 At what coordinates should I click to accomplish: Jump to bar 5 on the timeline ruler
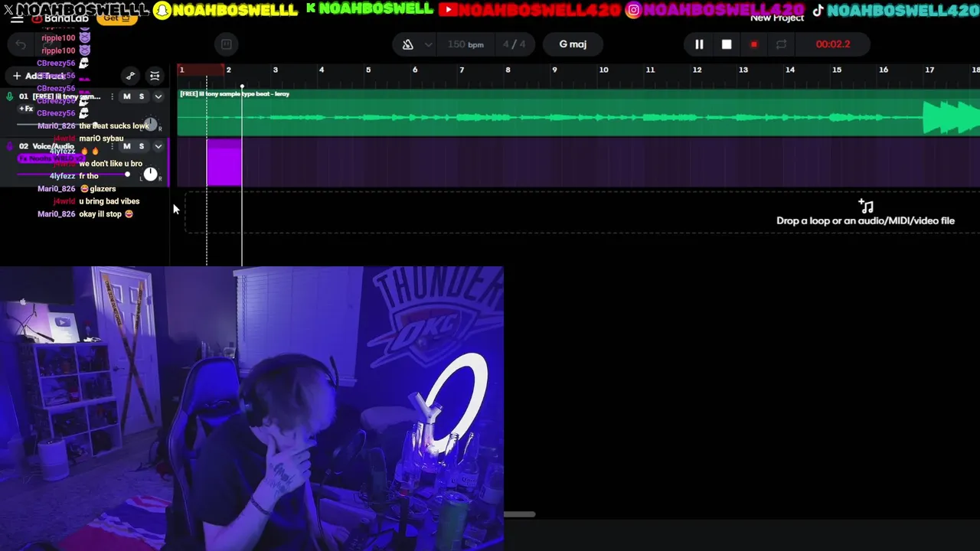[368, 70]
